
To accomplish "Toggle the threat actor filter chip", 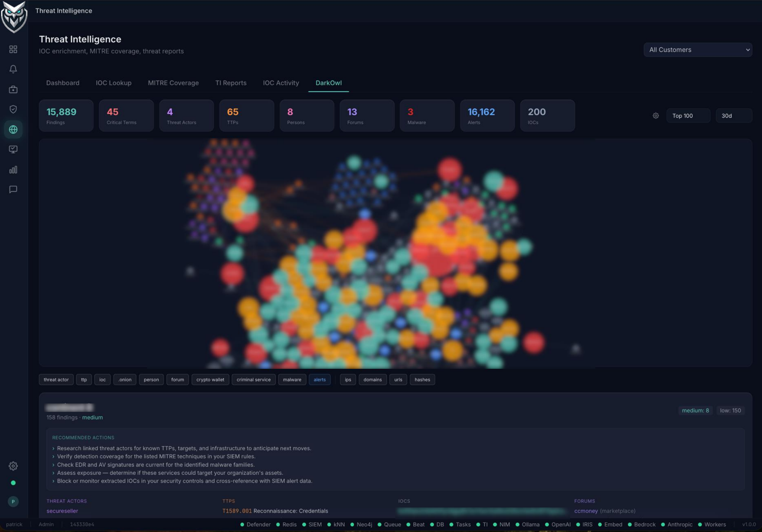I will click(x=56, y=380).
